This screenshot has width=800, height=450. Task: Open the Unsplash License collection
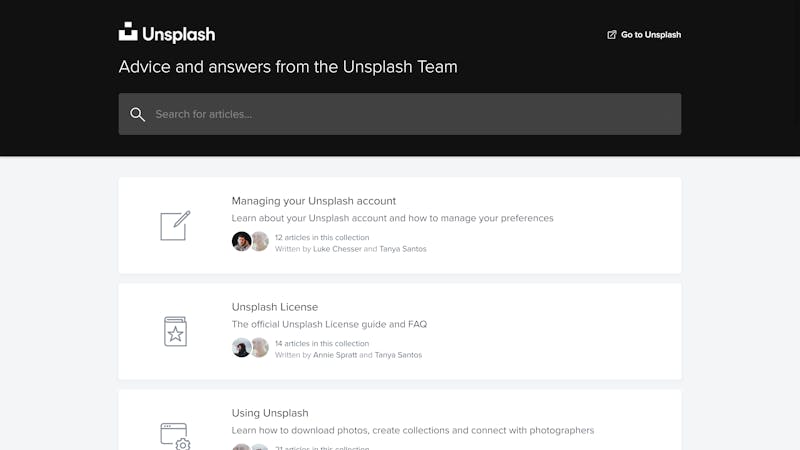(399, 332)
